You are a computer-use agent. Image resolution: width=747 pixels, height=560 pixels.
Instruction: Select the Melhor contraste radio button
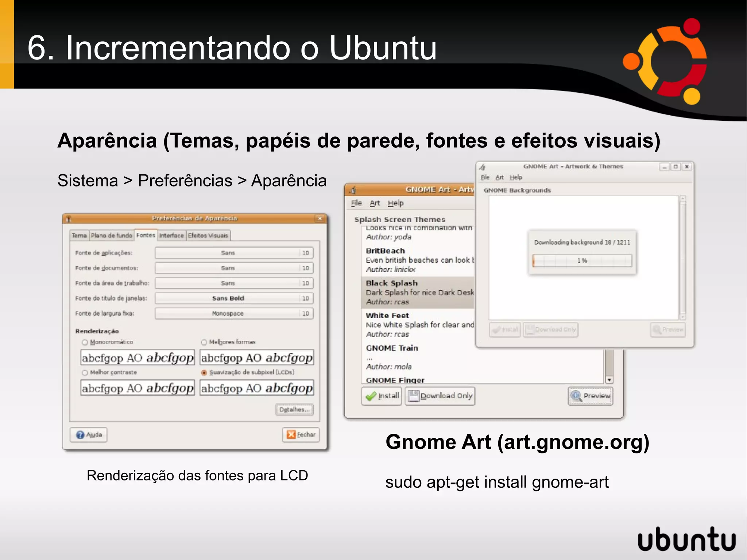point(85,372)
